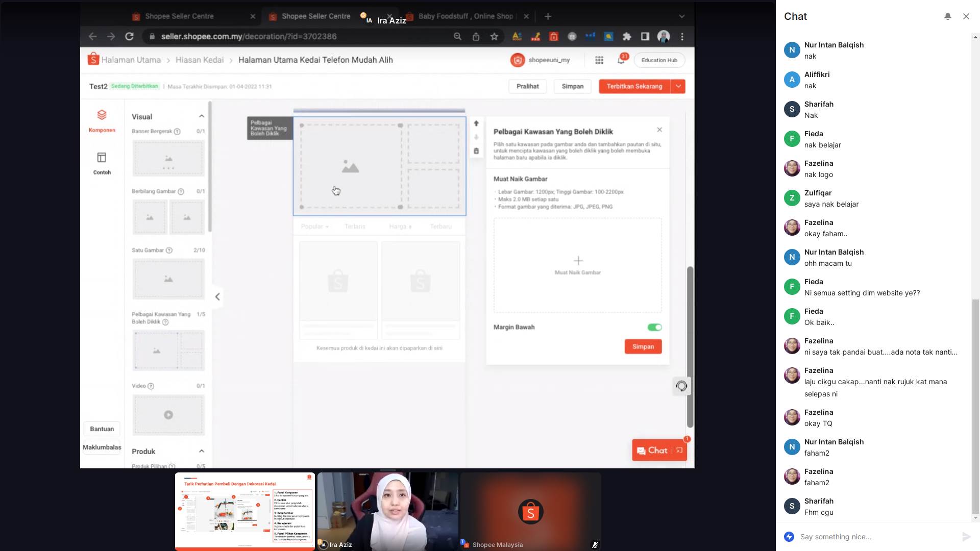Click the Muat Naik Gambar upload area

pyautogui.click(x=577, y=265)
